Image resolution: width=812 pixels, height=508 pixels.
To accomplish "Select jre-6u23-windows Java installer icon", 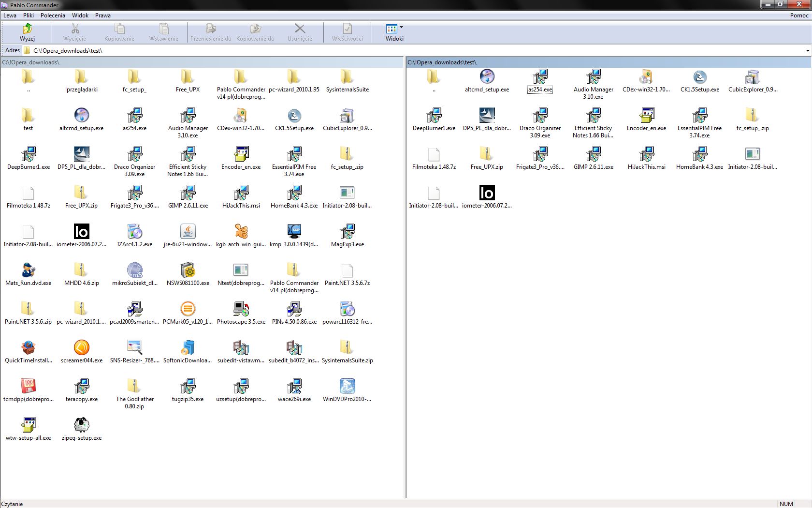I will pyautogui.click(x=188, y=232).
